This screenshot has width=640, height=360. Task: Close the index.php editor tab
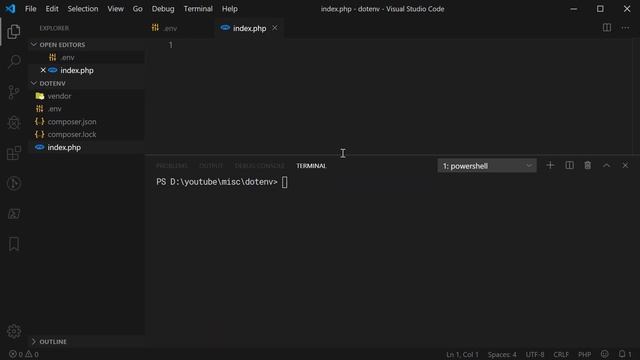[275, 28]
